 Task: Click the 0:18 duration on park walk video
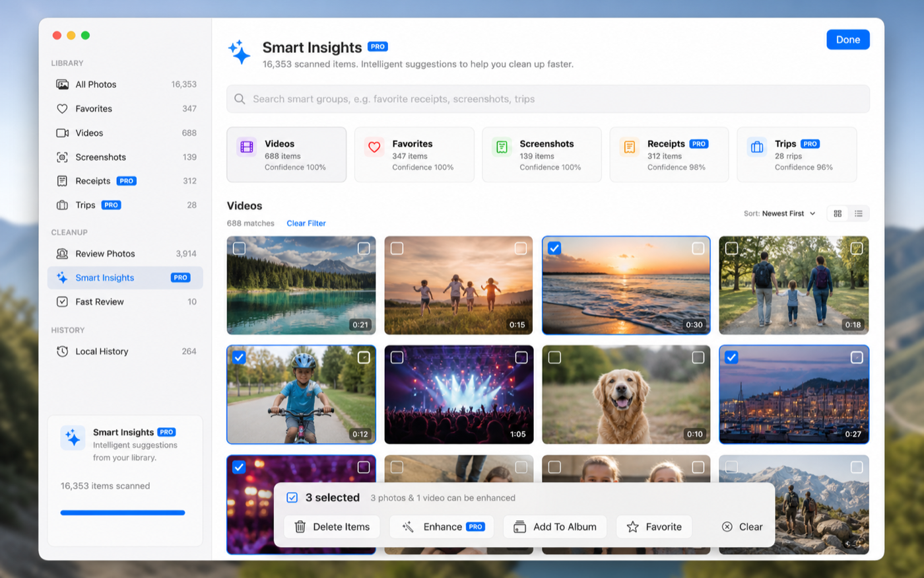click(x=853, y=325)
